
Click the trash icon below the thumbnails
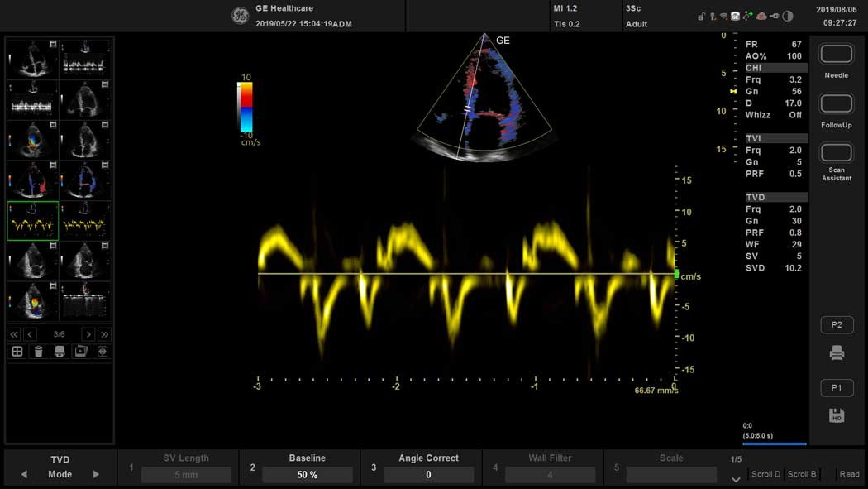pyautogui.click(x=38, y=352)
